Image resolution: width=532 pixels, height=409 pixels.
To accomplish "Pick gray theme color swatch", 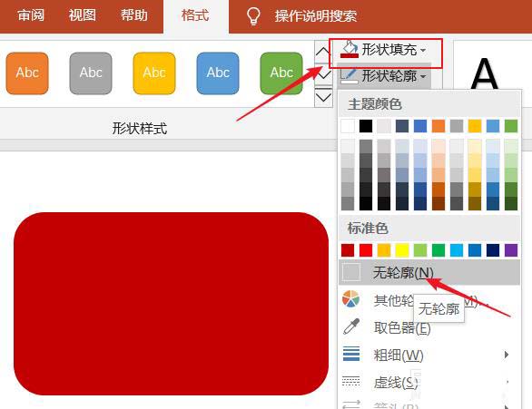I will (457, 126).
